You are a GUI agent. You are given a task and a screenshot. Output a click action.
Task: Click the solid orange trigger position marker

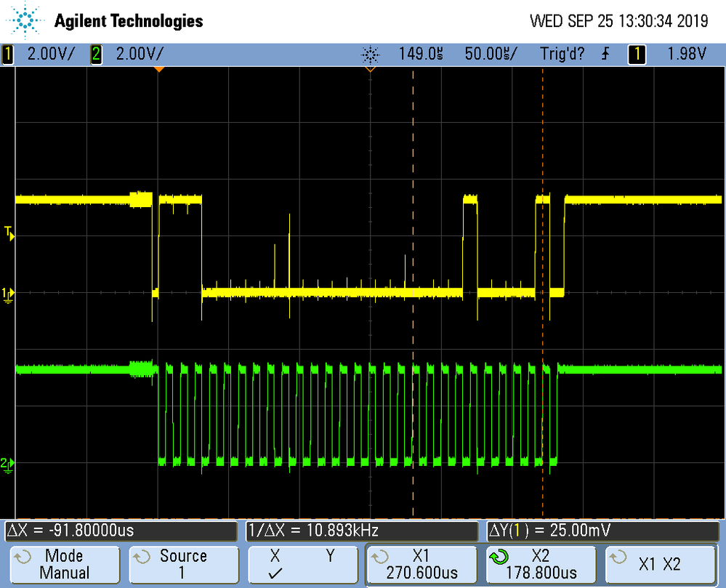click(159, 70)
